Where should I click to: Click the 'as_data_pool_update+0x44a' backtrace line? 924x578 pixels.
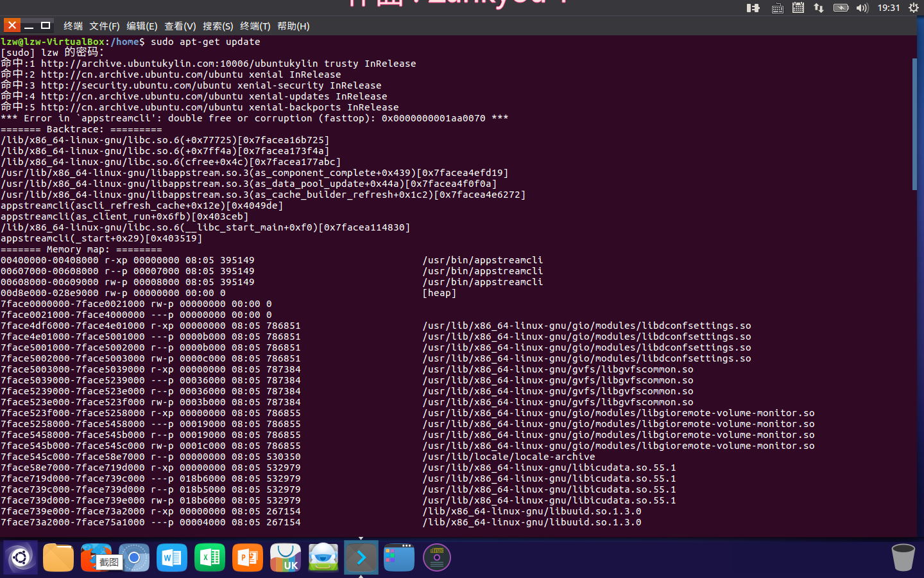(x=249, y=184)
